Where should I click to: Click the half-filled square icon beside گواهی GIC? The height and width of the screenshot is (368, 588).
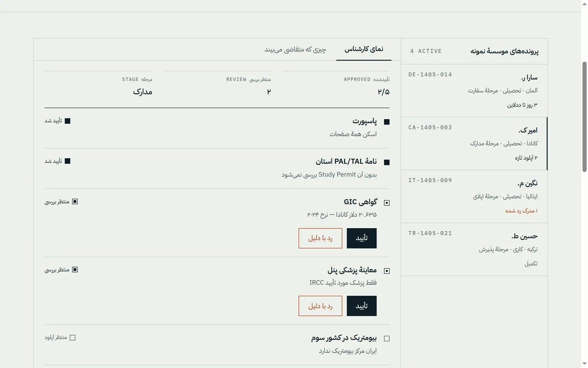click(386, 203)
